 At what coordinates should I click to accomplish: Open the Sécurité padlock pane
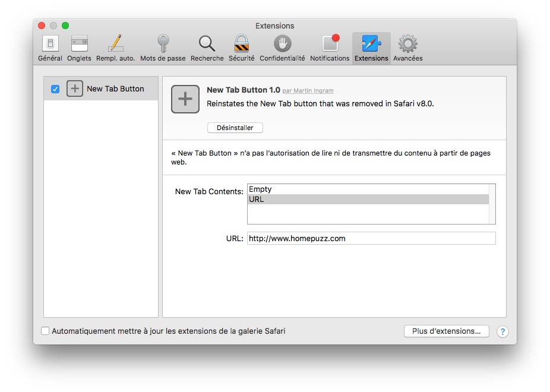click(241, 48)
